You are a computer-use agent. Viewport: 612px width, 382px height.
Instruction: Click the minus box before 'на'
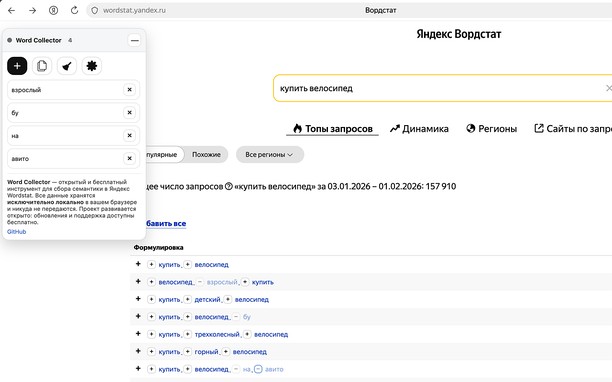tap(236, 369)
